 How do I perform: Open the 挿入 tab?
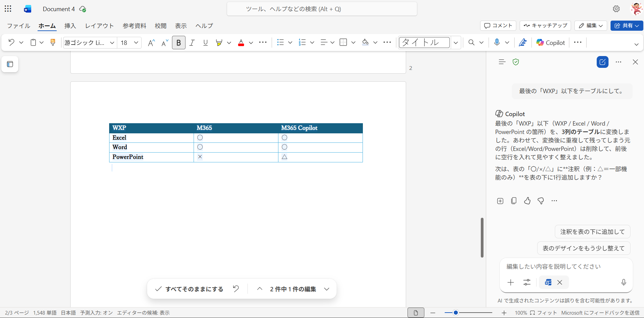pyautogui.click(x=70, y=26)
